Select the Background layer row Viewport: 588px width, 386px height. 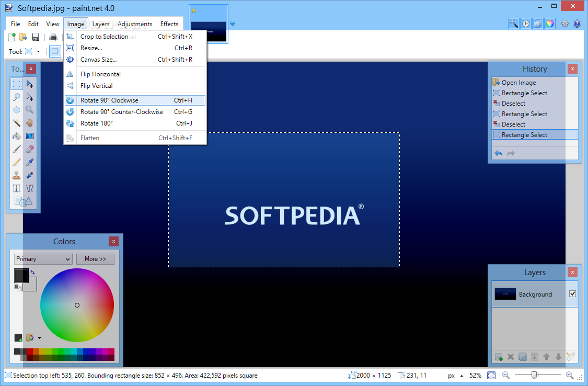[x=535, y=294]
